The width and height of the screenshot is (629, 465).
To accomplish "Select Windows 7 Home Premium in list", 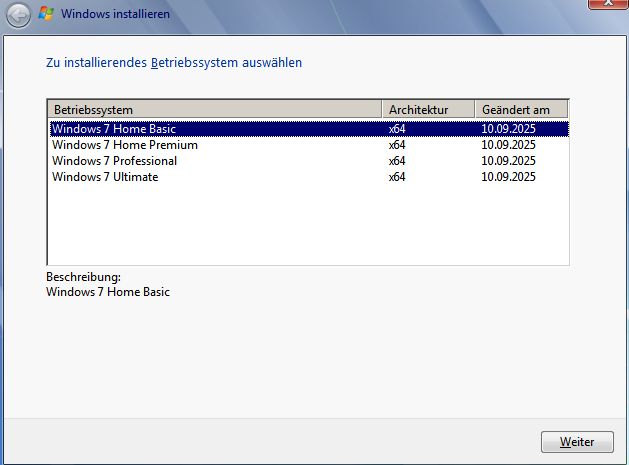I will [309, 145].
